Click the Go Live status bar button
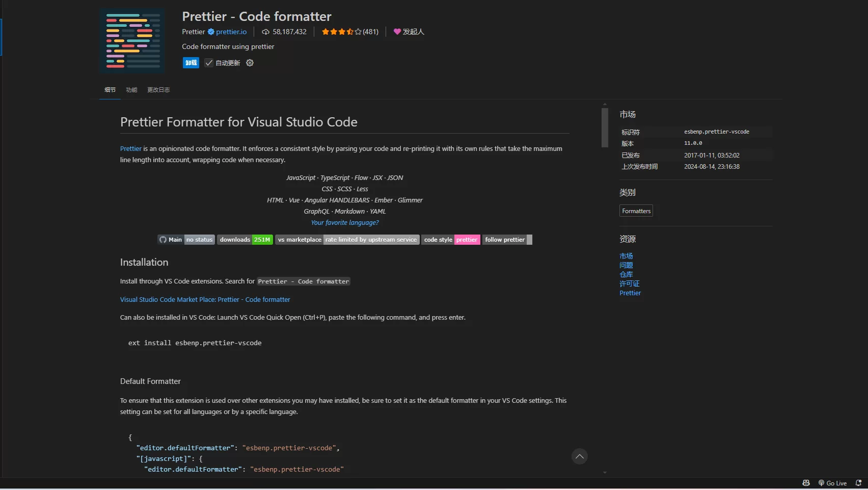 [x=832, y=483]
